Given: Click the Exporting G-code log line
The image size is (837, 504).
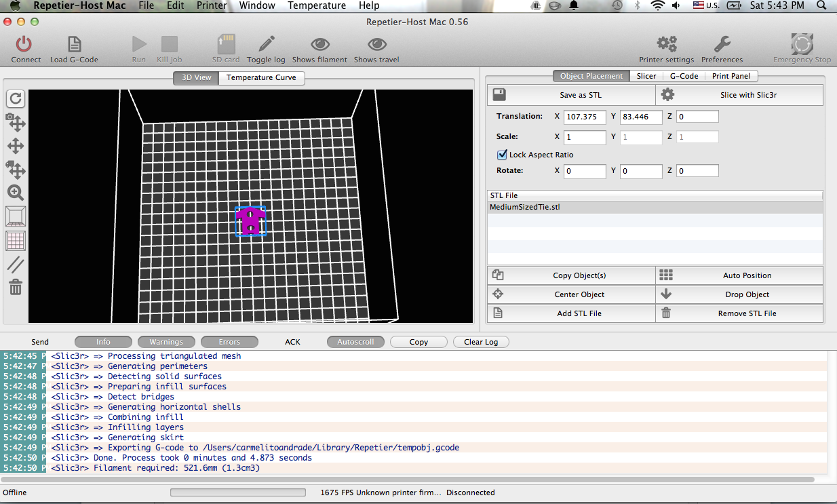Looking at the screenshot, I should point(255,448).
